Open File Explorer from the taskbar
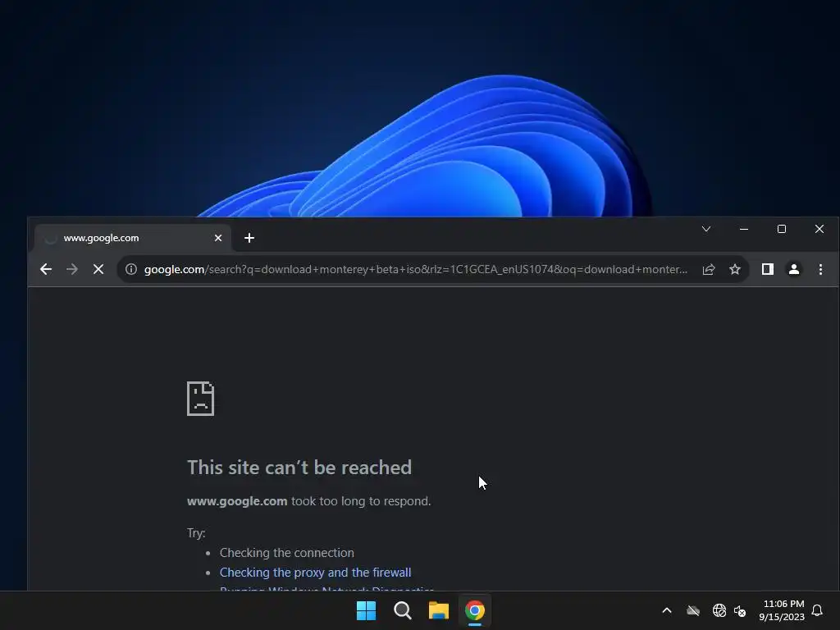 point(439,610)
